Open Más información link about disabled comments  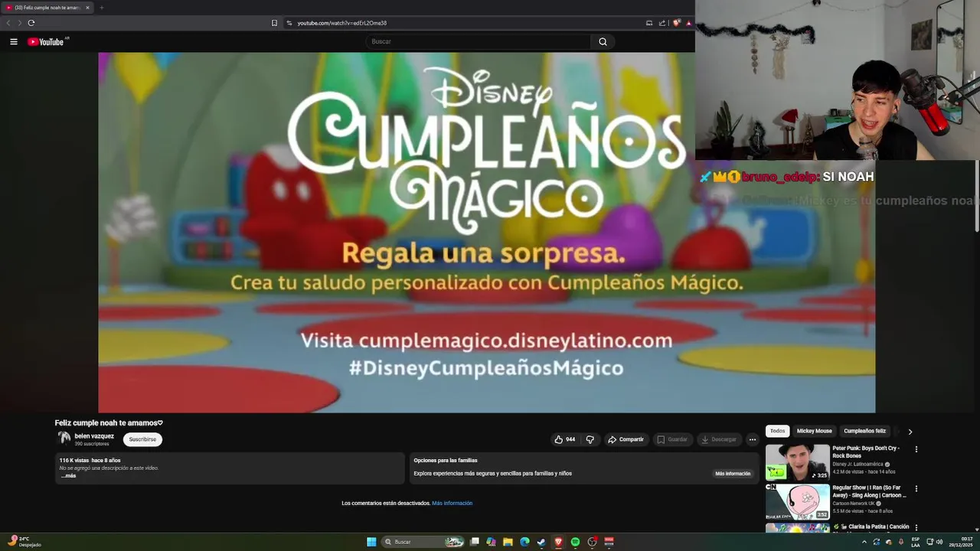point(452,504)
